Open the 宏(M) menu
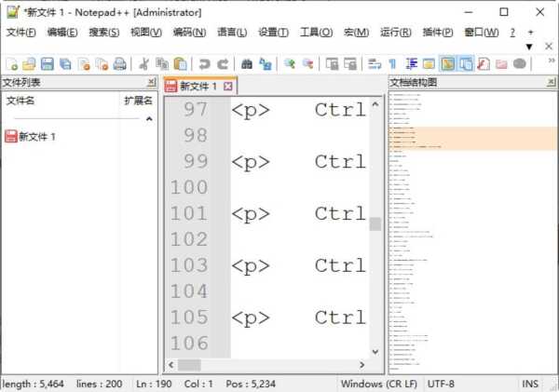559x392 pixels. (356, 33)
